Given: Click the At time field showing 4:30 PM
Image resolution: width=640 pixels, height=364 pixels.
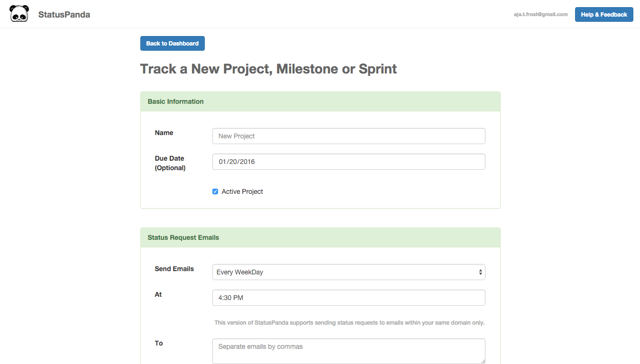Looking at the screenshot, I should [x=348, y=298].
